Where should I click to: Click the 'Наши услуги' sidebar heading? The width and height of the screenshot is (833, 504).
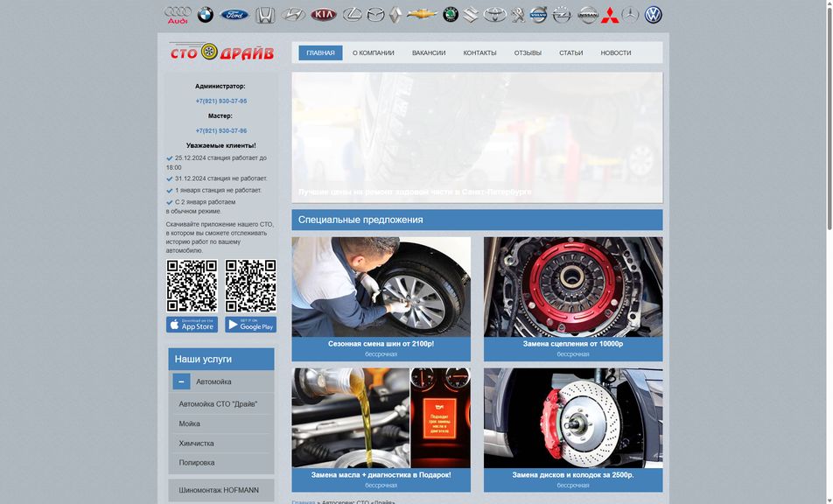pos(203,359)
